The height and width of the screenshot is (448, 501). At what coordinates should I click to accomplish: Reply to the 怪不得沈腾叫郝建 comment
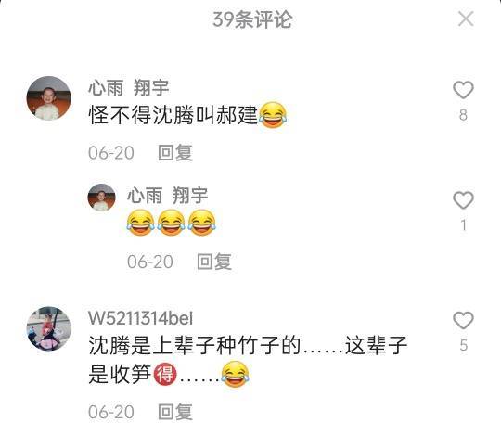pos(175,153)
